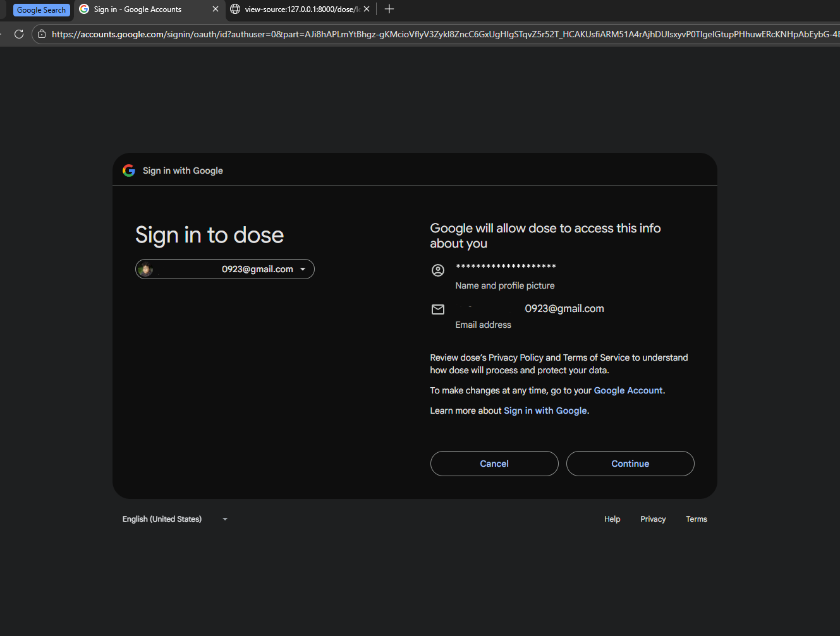Click the padlock icon in address bar
Viewport: 840px width, 636px height.
[41, 33]
